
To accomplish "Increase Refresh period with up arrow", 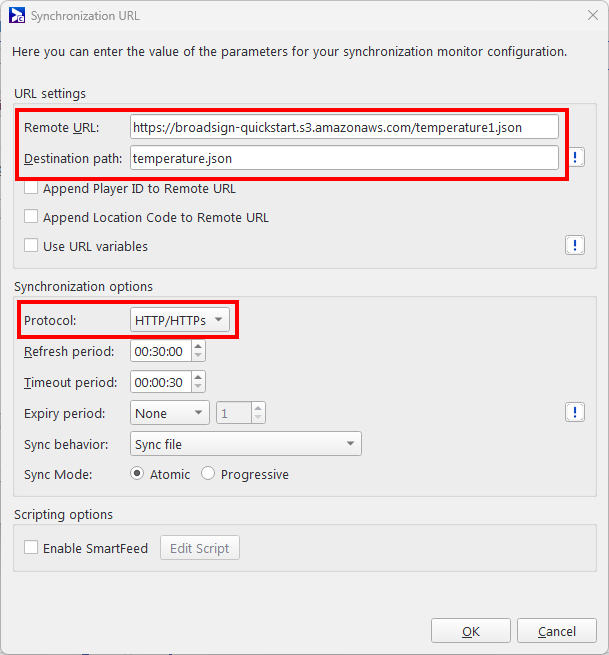I will 198,346.
